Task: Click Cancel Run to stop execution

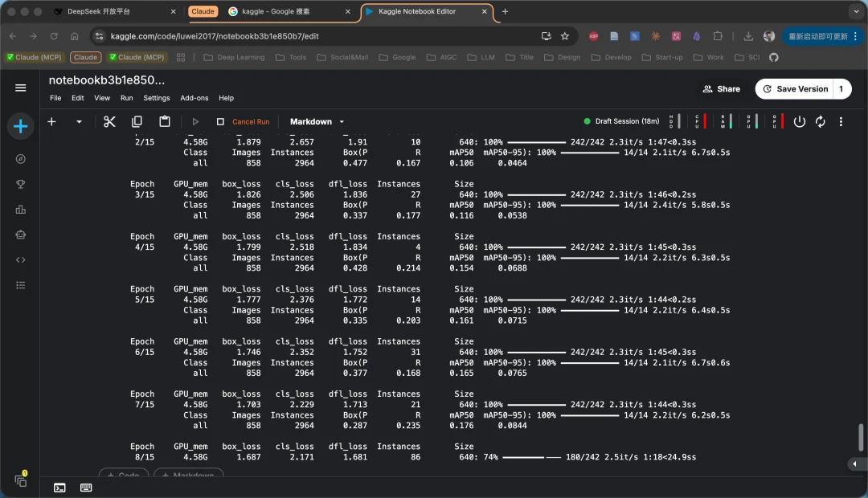Action: [243, 122]
